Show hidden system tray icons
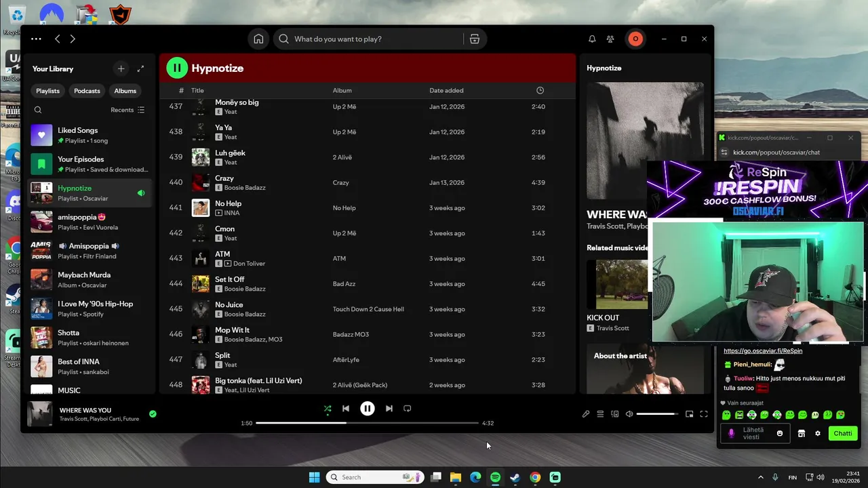This screenshot has height=488, width=868. pyautogui.click(x=760, y=477)
